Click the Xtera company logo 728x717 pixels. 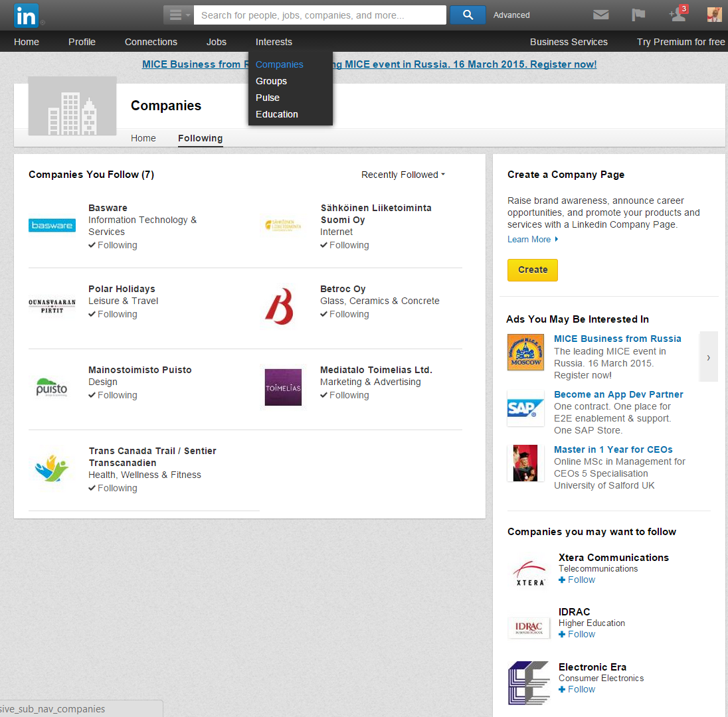pyautogui.click(x=530, y=573)
